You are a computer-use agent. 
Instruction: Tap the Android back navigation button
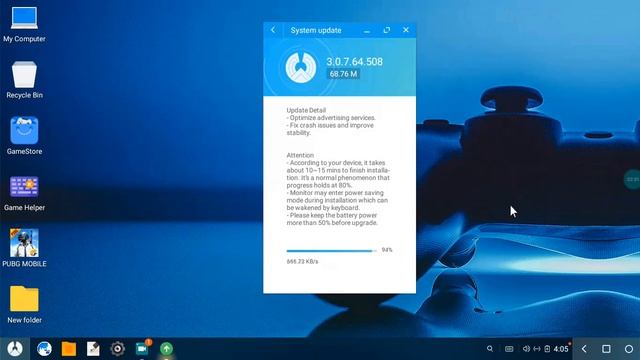(584, 349)
